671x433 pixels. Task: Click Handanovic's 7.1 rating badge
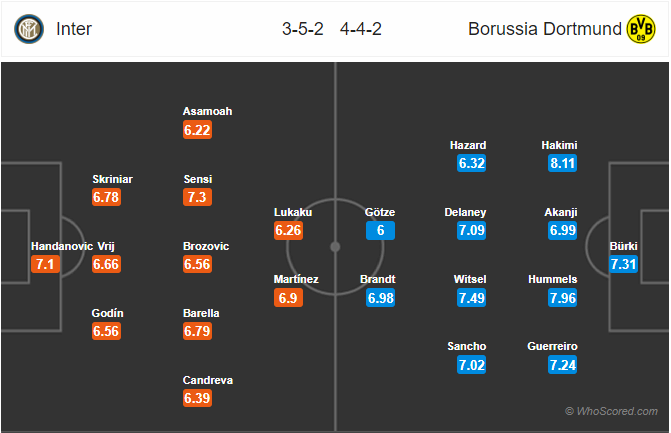point(45,264)
